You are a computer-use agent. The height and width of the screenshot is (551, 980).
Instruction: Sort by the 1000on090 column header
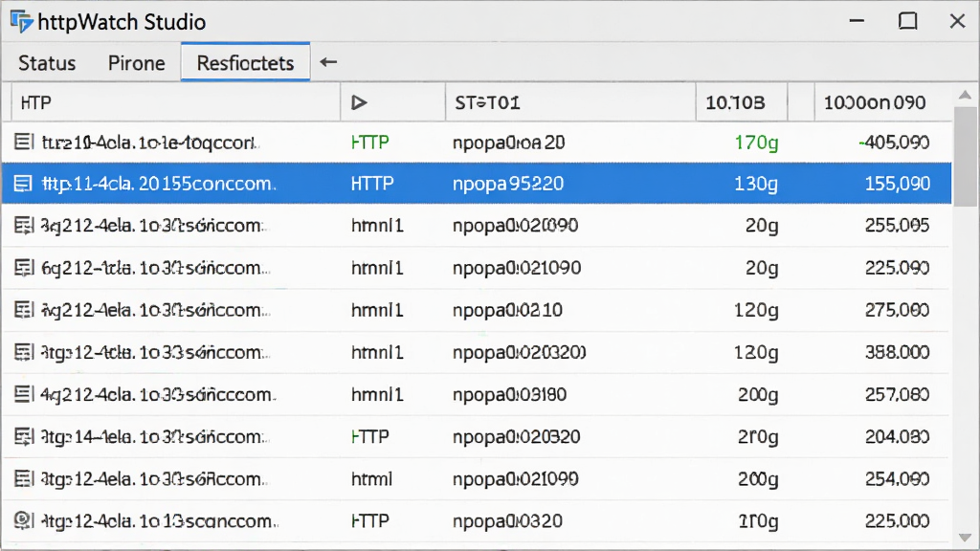[x=883, y=102]
